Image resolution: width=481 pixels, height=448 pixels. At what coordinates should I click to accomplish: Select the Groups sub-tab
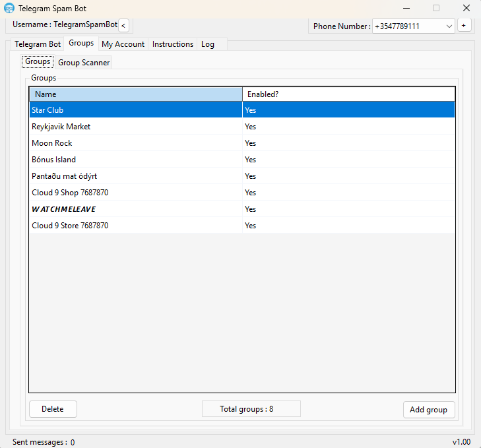pos(38,62)
